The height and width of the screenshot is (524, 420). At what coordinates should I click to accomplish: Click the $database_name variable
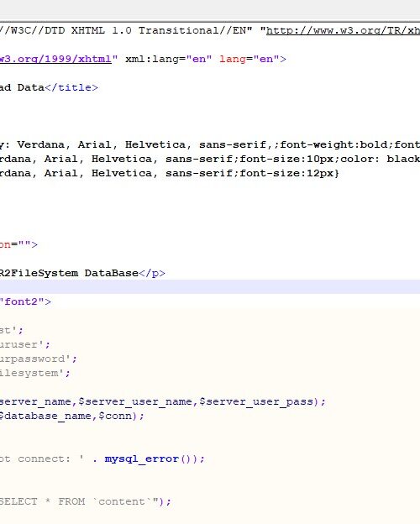[45, 416]
